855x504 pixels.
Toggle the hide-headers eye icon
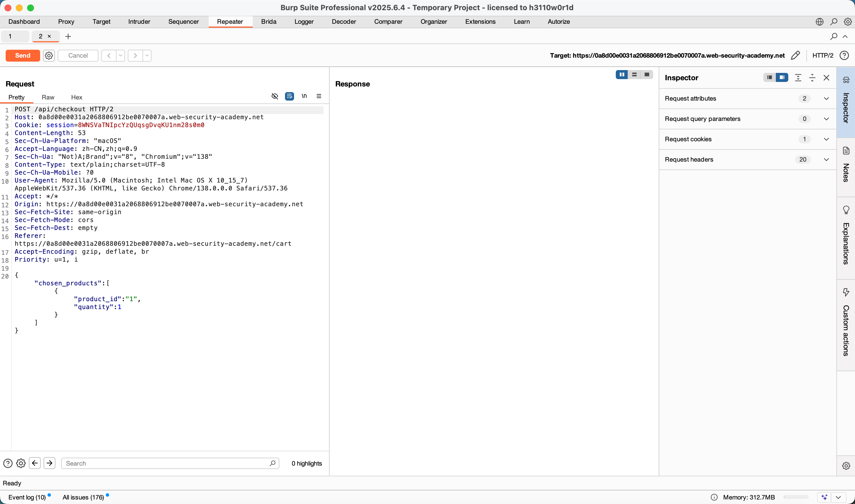(x=275, y=96)
